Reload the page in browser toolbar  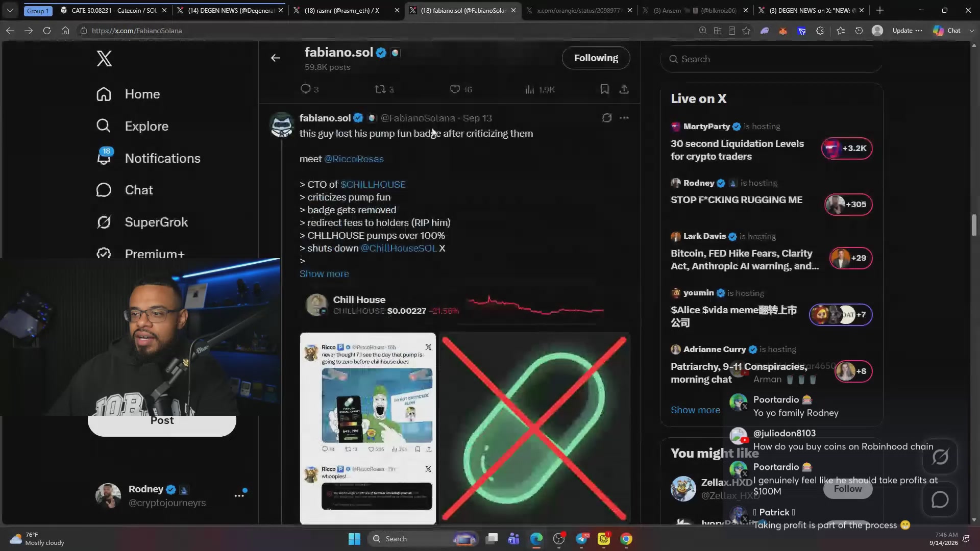click(x=47, y=31)
